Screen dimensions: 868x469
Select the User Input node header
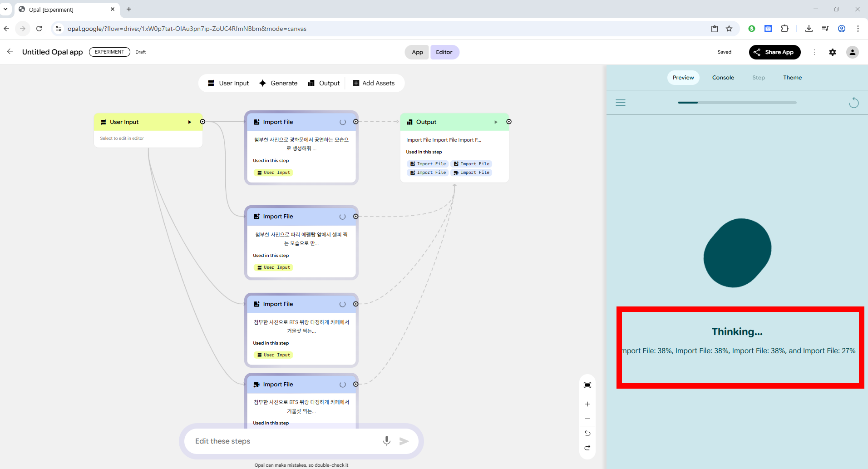click(x=148, y=122)
